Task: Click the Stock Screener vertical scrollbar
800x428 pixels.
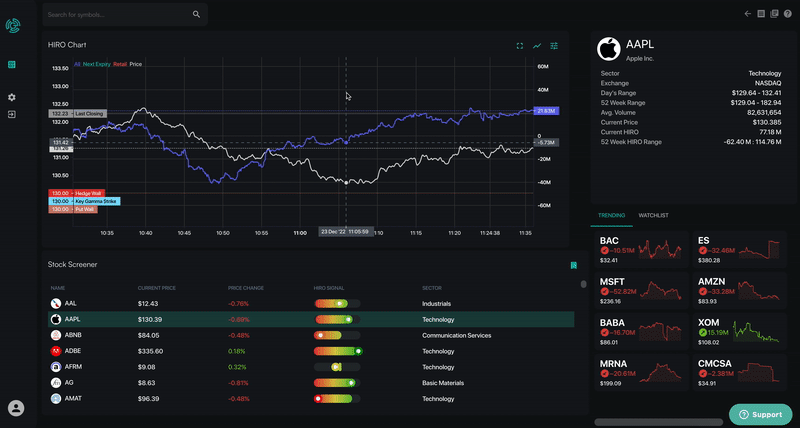Action: tap(584, 284)
